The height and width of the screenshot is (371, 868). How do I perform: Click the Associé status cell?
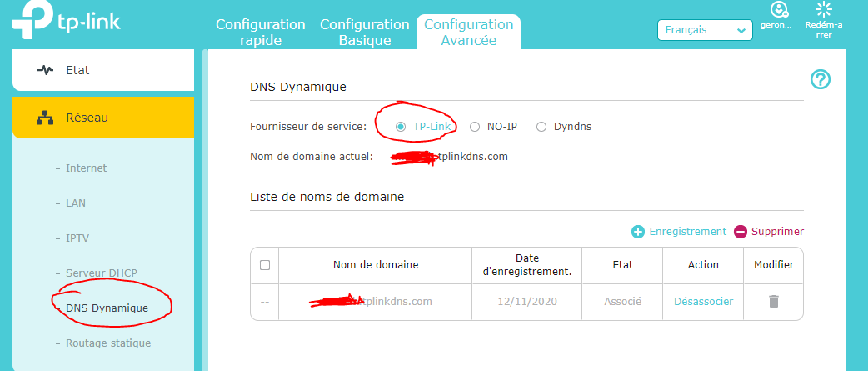[623, 302]
